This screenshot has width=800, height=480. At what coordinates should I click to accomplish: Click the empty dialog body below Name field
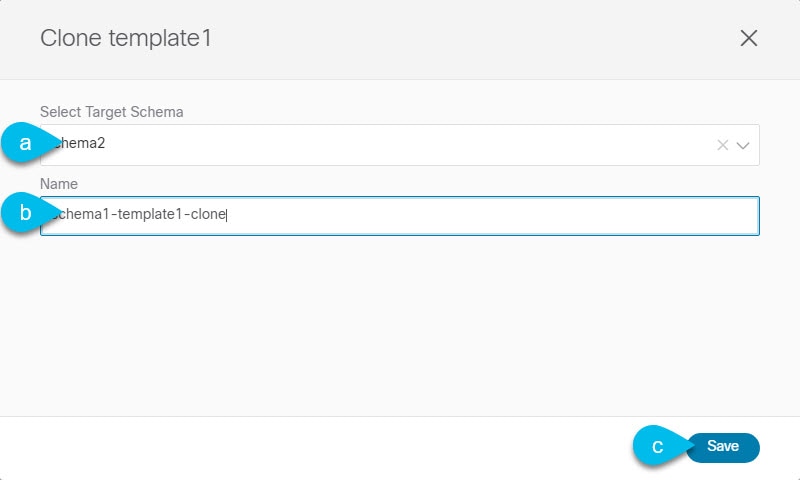pyautogui.click(x=399, y=326)
